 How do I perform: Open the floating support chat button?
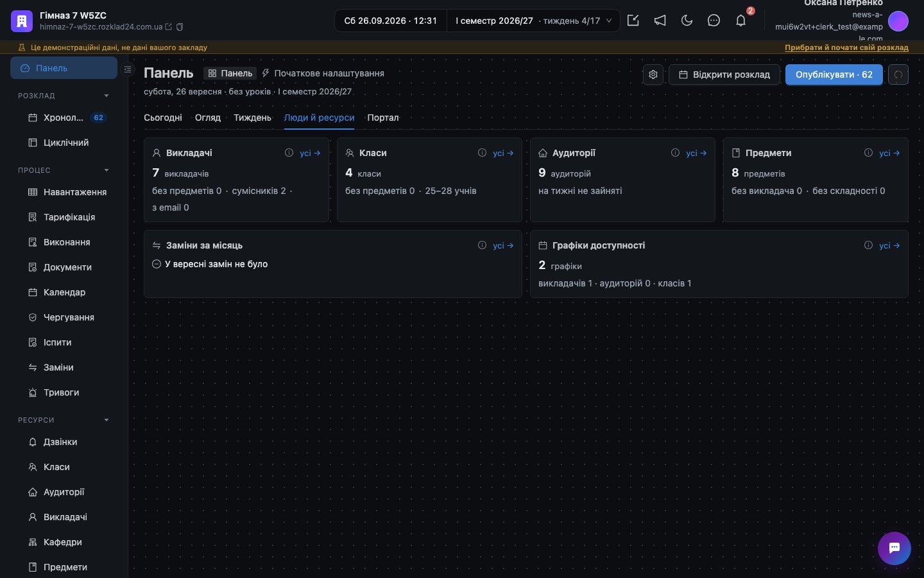pyautogui.click(x=894, y=548)
